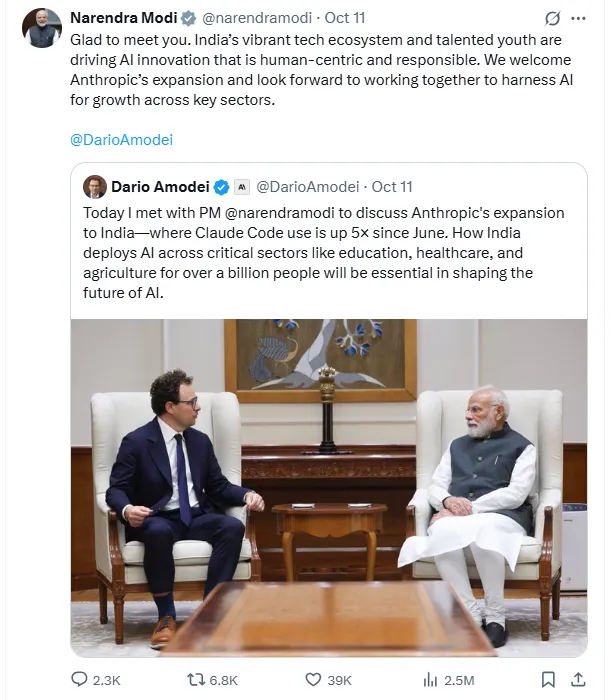Open Dario Amodei's small profile avatar
616x700 pixels.
tap(95, 187)
